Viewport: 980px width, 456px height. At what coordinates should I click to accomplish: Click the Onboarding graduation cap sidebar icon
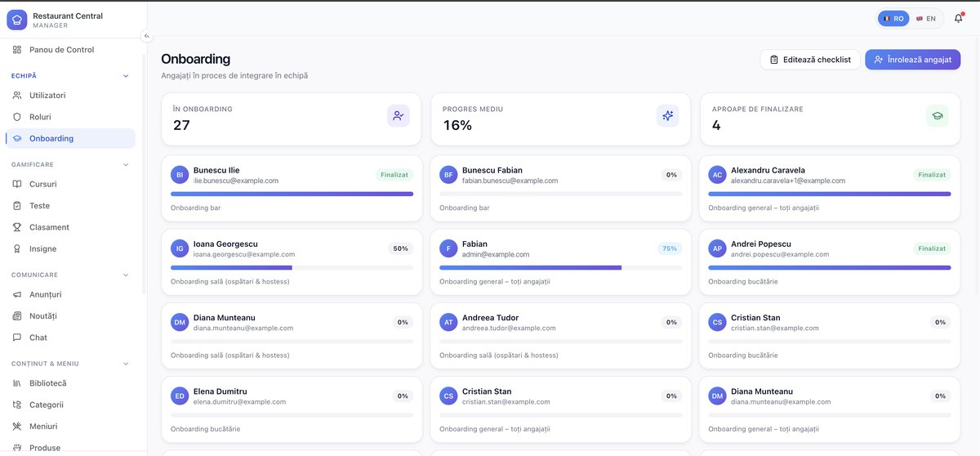click(x=17, y=138)
